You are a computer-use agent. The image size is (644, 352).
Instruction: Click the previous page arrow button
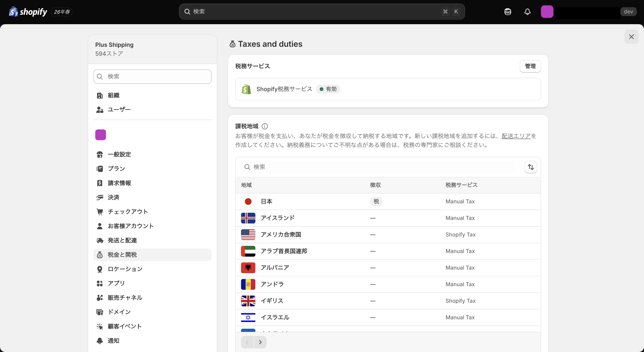click(247, 342)
